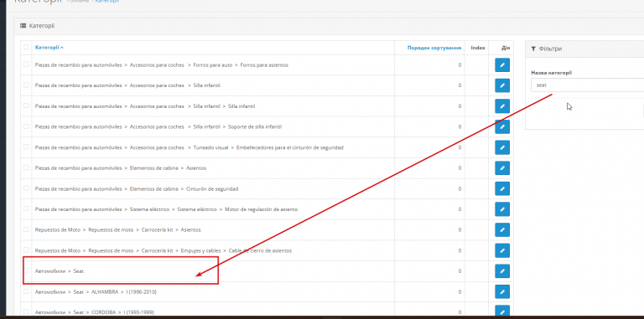Check the Elementos de cabina > Asientos checkbox

click(x=26, y=167)
